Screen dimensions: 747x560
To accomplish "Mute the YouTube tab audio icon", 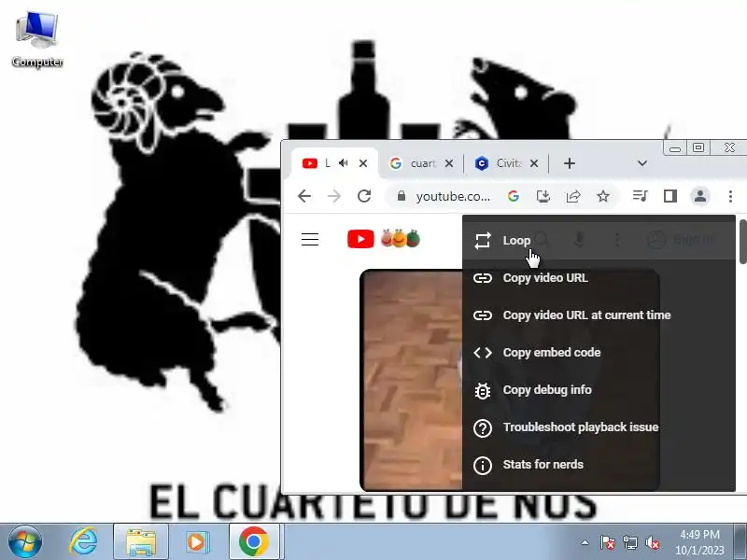I will tap(344, 162).
